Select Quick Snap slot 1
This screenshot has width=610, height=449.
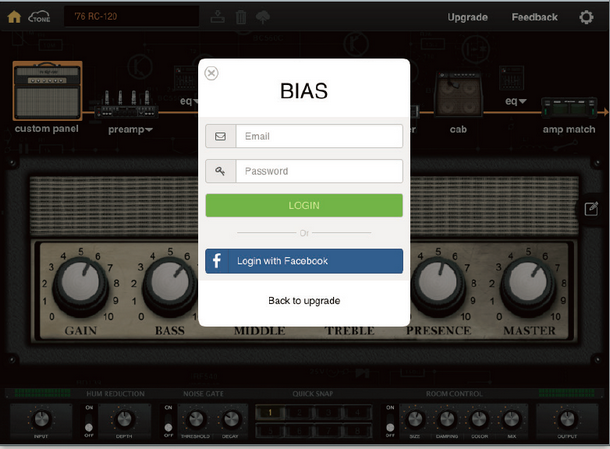click(270, 412)
